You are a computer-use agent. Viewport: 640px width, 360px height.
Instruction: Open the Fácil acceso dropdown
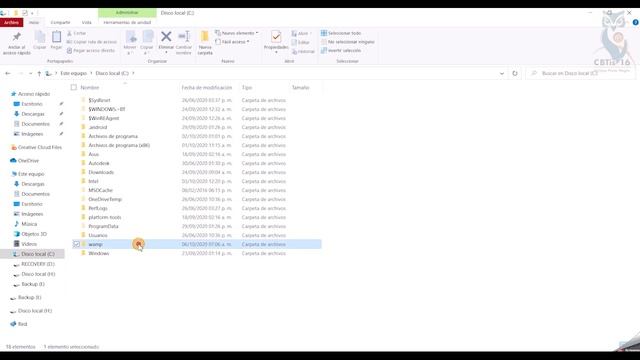(232, 42)
